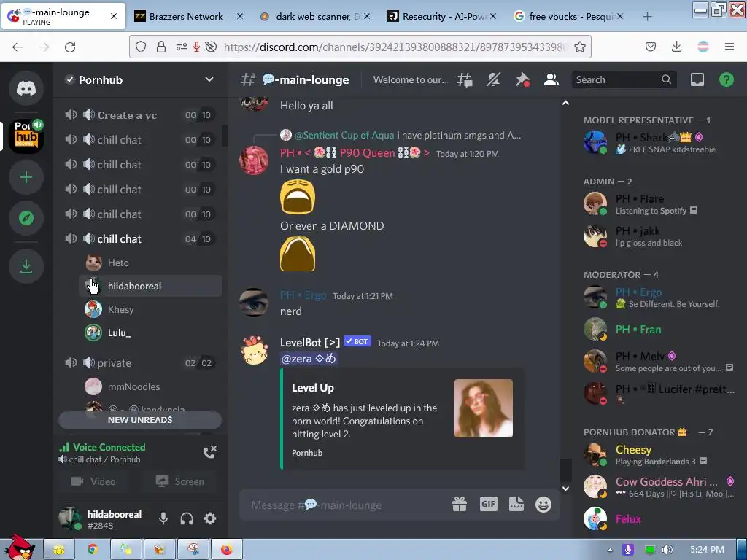Click blocked autoplay permission icon in address bar
Viewport: 747px width, 560px height.
(211, 47)
